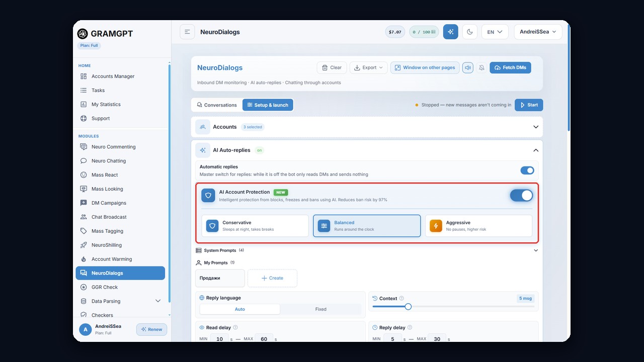Click the speaker sound icon

click(x=468, y=67)
